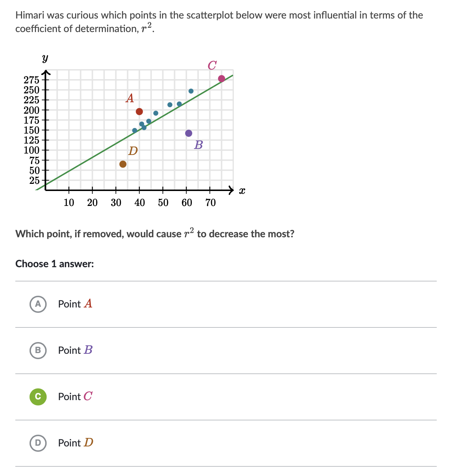The image size is (467, 476).
Task: Click the purple Point B marker
Action: (x=188, y=133)
